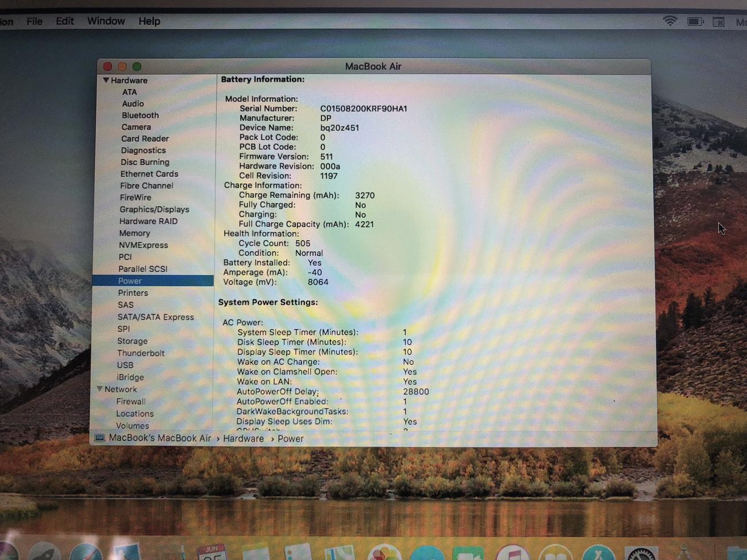
Task: View Graphics/Displays information
Action: pos(154,210)
